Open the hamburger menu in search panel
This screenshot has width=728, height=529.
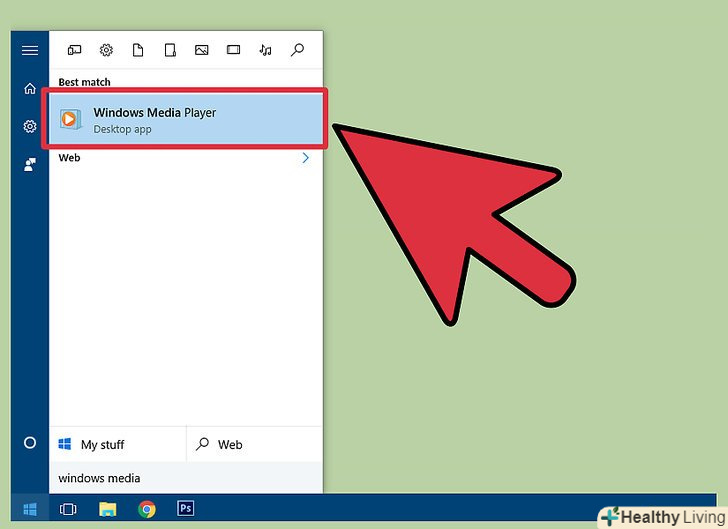(30, 50)
